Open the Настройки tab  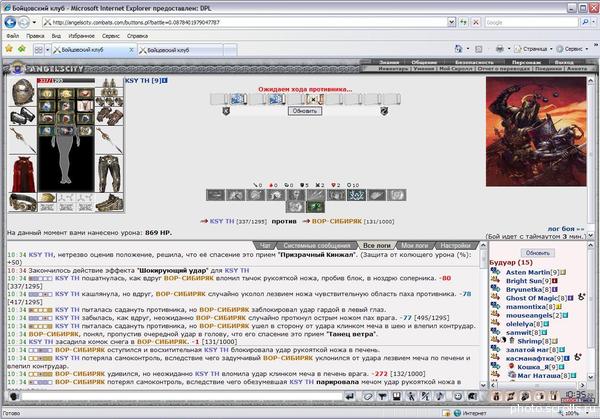(x=456, y=246)
